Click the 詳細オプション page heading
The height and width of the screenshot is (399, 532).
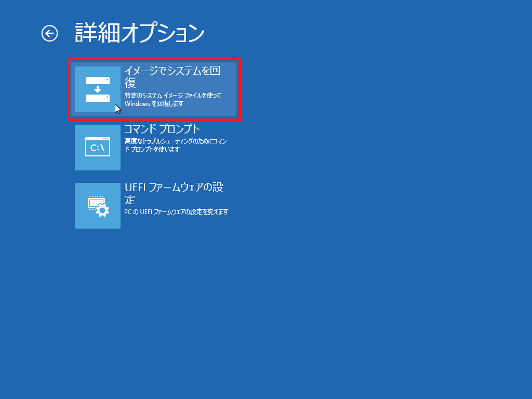coord(139,33)
